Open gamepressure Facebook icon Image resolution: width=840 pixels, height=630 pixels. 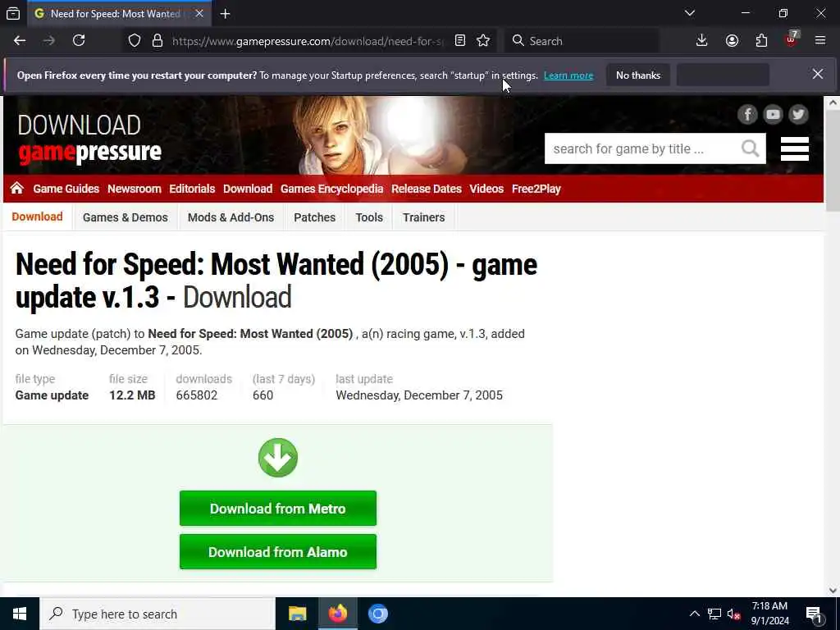(x=747, y=114)
